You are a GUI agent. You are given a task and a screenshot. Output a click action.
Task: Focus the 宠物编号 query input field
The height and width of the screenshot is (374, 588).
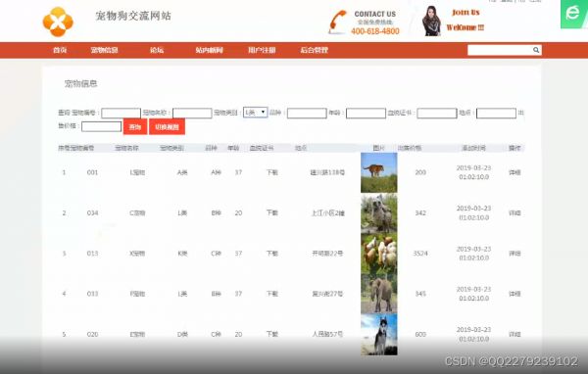121,113
